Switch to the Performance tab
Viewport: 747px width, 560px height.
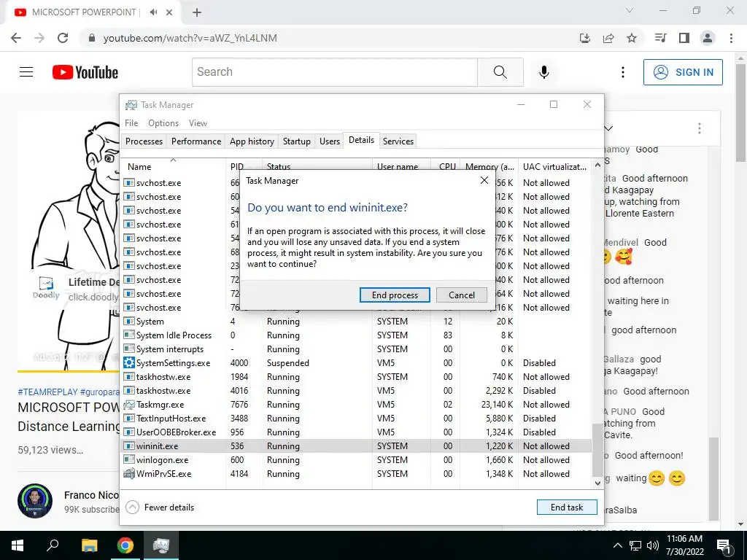(196, 141)
